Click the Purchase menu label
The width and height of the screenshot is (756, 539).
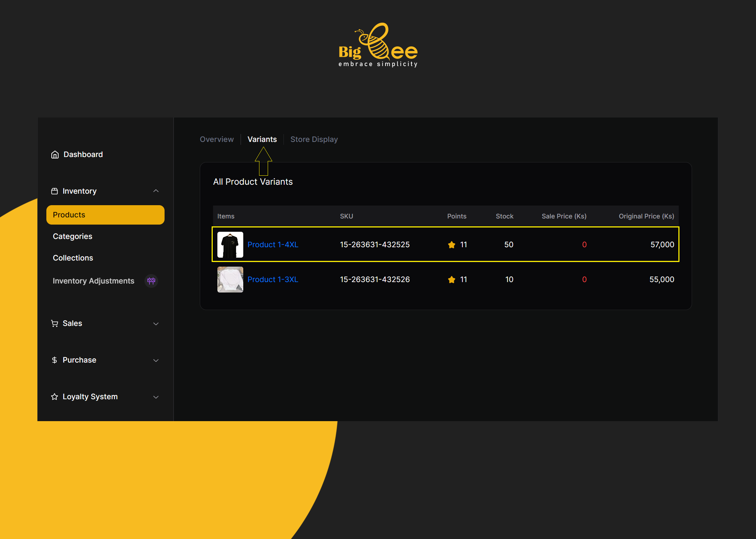[79, 360]
